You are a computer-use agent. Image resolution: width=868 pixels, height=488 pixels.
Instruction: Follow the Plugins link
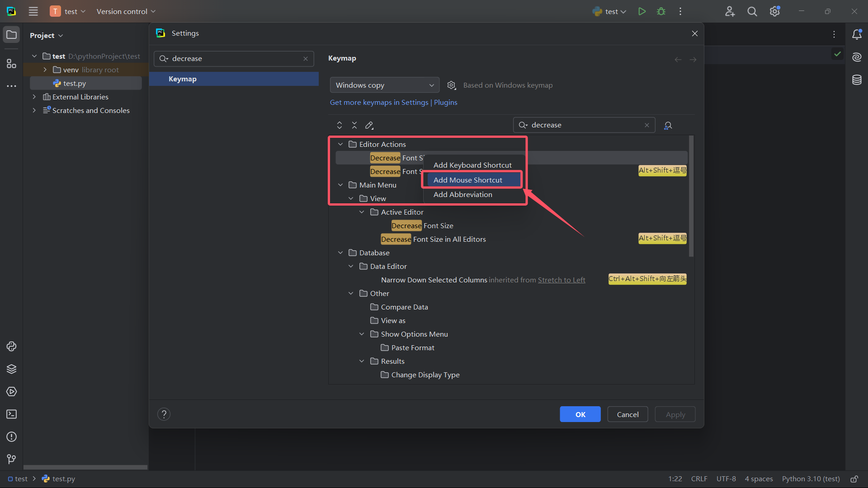445,103
